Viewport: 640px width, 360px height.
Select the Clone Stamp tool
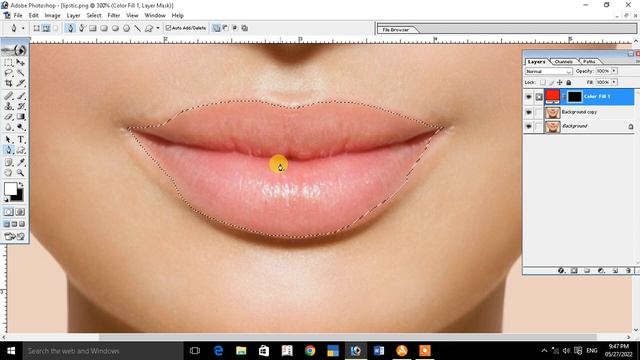click(x=9, y=106)
